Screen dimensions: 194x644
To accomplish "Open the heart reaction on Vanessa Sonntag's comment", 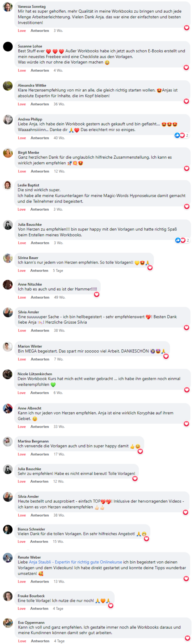I will (x=186, y=28).
